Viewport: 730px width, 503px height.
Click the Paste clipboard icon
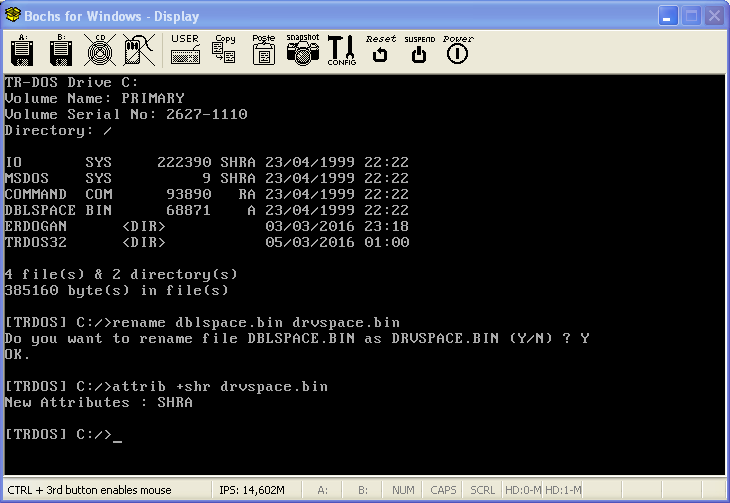click(x=264, y=49)
